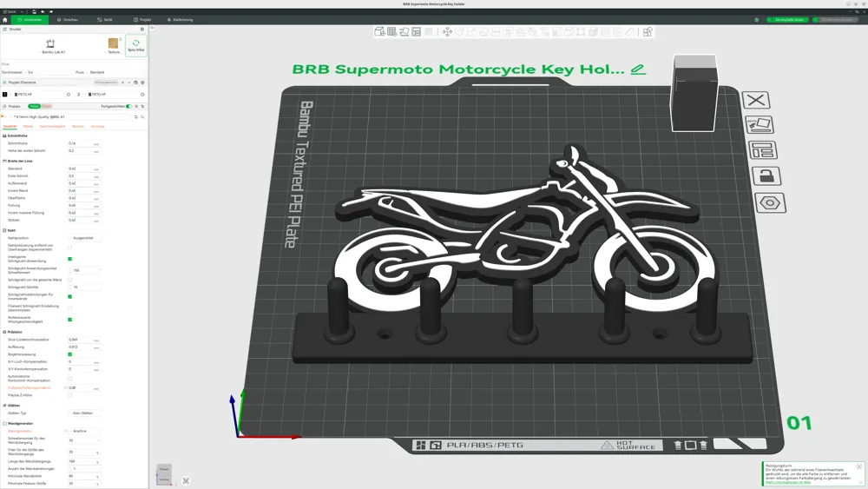
Task: Open the plate settings hexagon icon
Action: coord(770,202)
